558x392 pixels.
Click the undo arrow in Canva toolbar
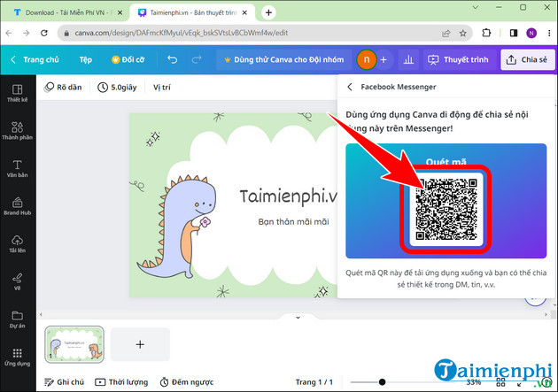172,59
